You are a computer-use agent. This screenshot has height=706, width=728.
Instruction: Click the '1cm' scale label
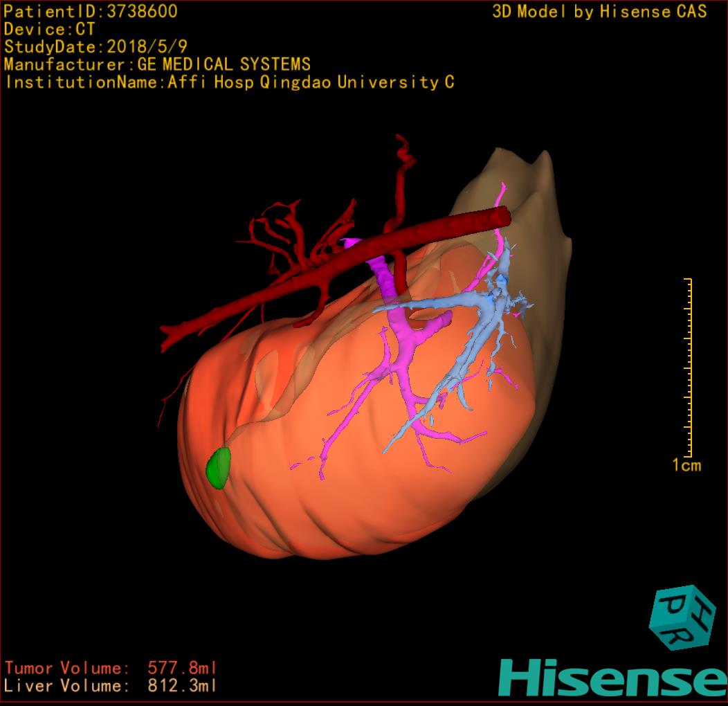pyautogui.click(x=686, y=465)
